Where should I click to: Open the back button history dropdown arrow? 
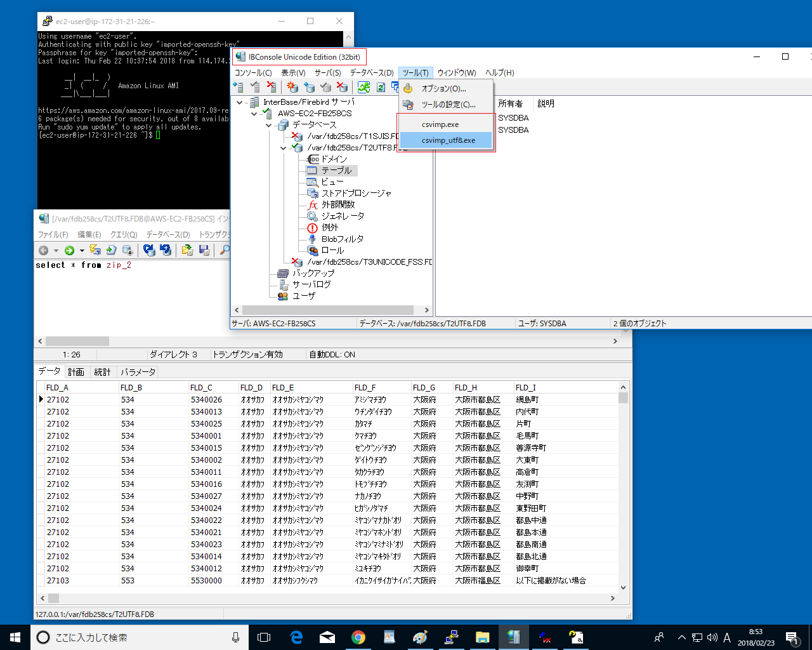[x=56, y=250]
